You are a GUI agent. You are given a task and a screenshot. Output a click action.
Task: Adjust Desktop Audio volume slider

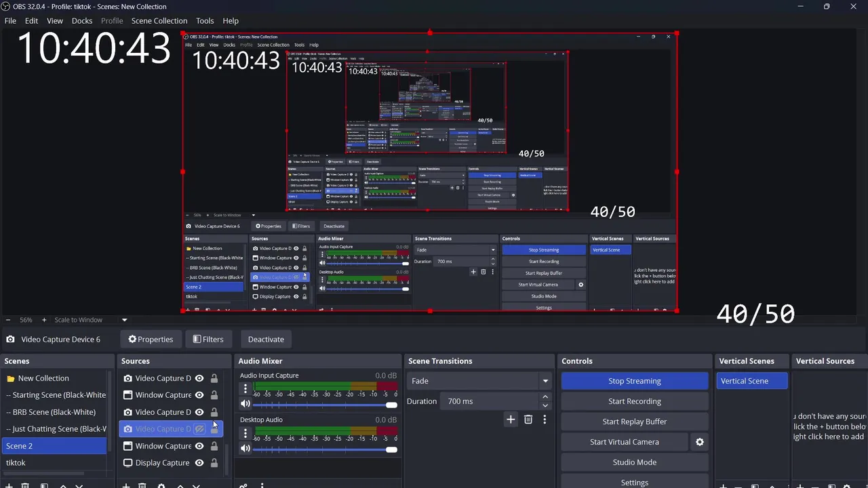(325, 449)
